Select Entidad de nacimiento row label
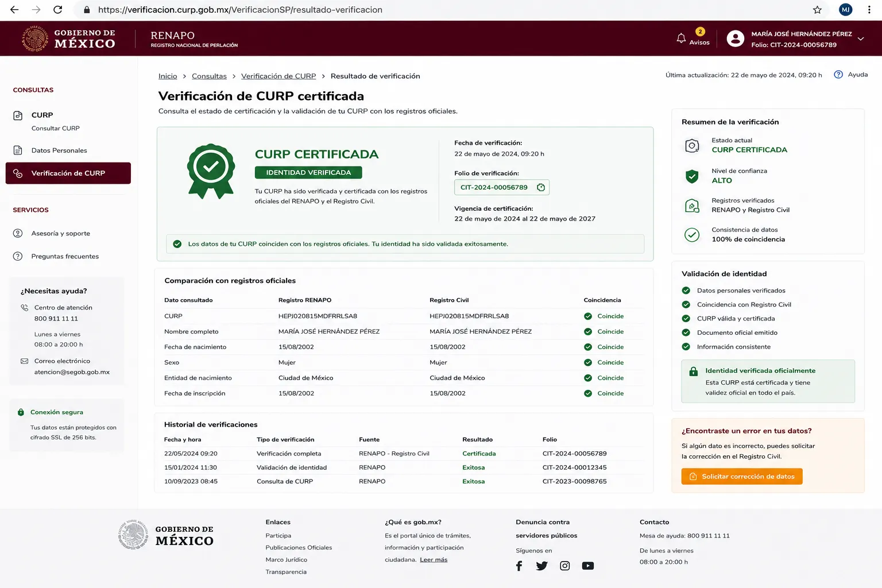The width and height of the screenshot is (882, 588). (198, 378)
